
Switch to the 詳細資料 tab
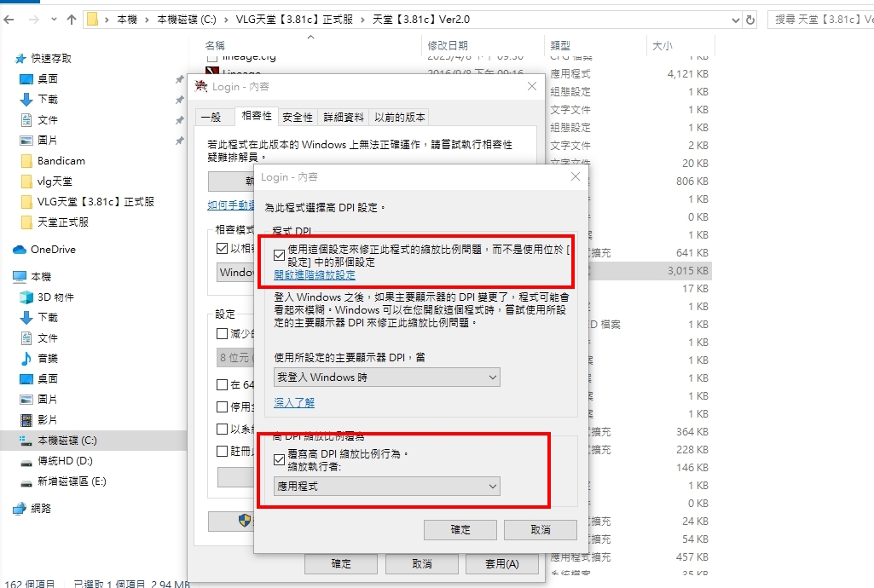344,117
